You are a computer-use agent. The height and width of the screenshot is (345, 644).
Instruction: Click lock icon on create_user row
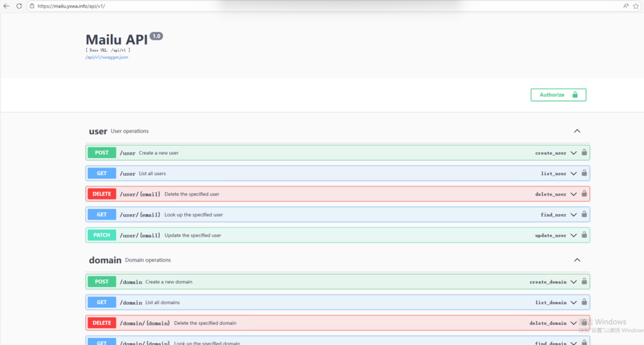tap(584, 152)
